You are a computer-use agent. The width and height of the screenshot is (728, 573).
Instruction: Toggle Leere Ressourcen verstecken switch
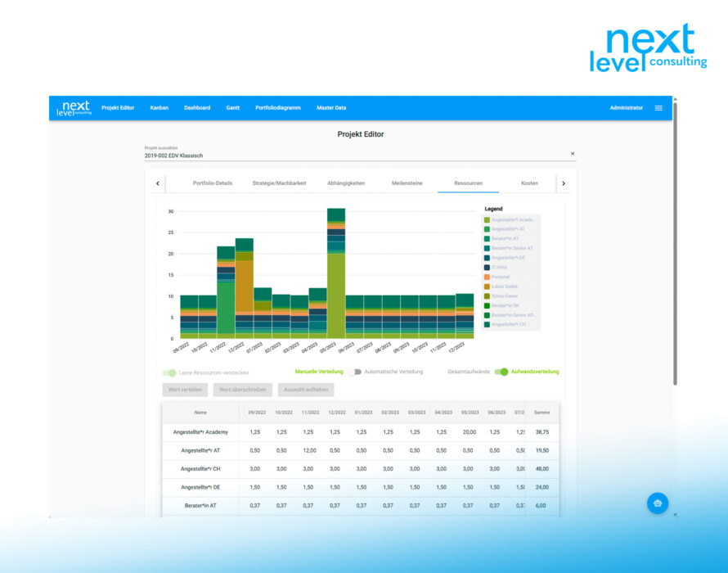click(169, 372)
